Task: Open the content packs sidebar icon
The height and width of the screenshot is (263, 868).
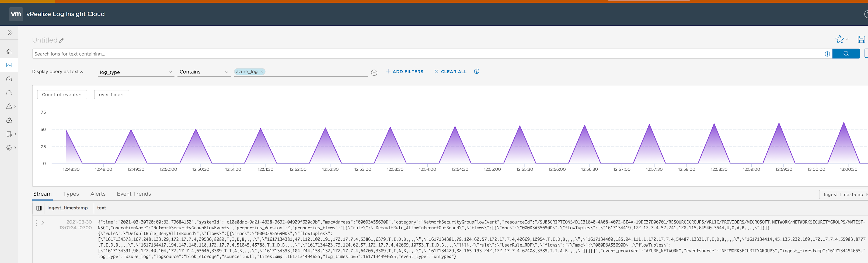Action: pos(9,120)
